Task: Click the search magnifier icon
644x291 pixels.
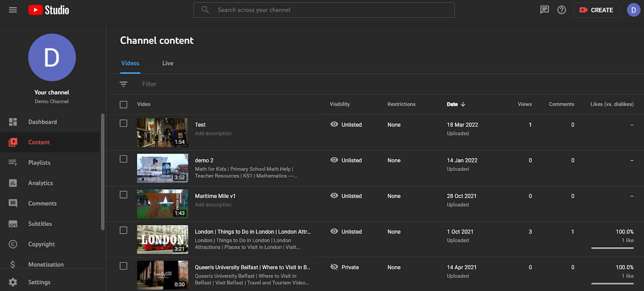Action: (x=205, y=10)
